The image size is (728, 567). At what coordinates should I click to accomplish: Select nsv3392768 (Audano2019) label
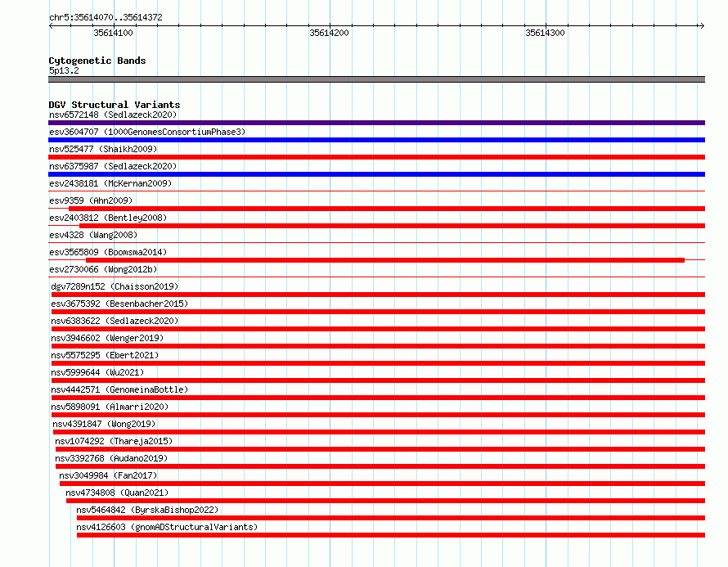(111, 458)
